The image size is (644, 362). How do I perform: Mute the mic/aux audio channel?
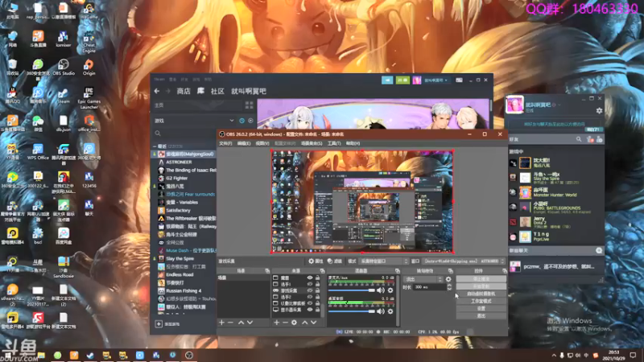[x=381, y=290]
